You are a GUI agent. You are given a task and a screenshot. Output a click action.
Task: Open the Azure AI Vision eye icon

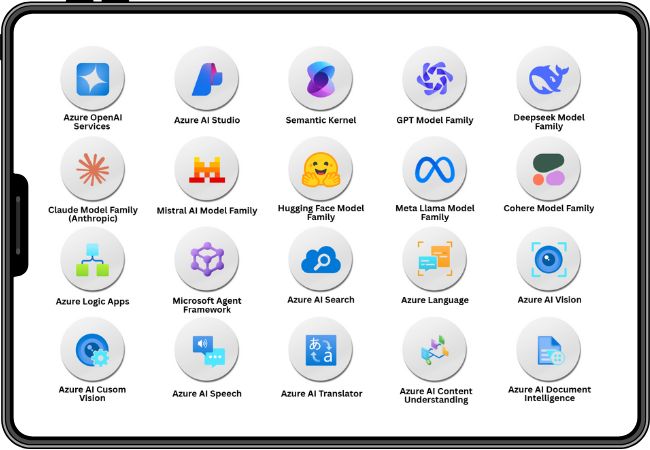pyautogui.click(x=548, y=259)
